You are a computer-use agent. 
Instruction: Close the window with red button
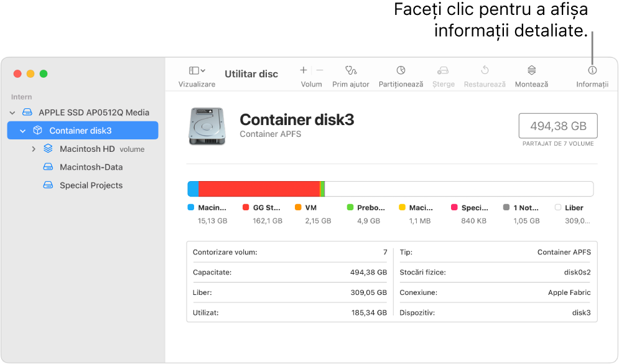pyautogui.click(x=17, y=74)
